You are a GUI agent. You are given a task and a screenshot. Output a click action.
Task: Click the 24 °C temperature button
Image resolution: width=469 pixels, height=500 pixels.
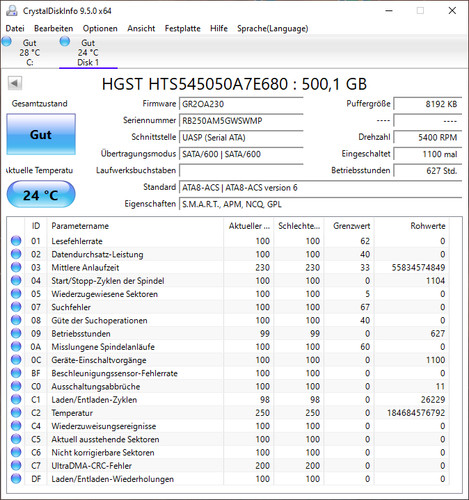[41, 195]
